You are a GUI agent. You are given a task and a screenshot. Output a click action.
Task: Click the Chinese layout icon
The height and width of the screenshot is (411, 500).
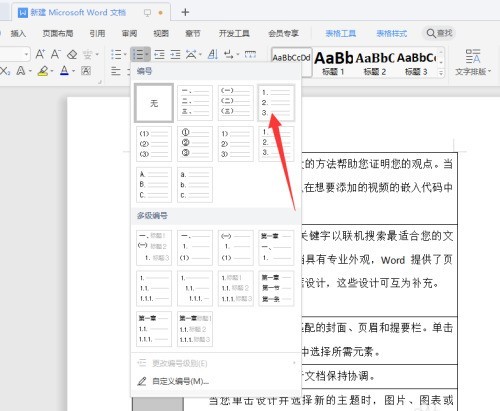coord(191,54)
